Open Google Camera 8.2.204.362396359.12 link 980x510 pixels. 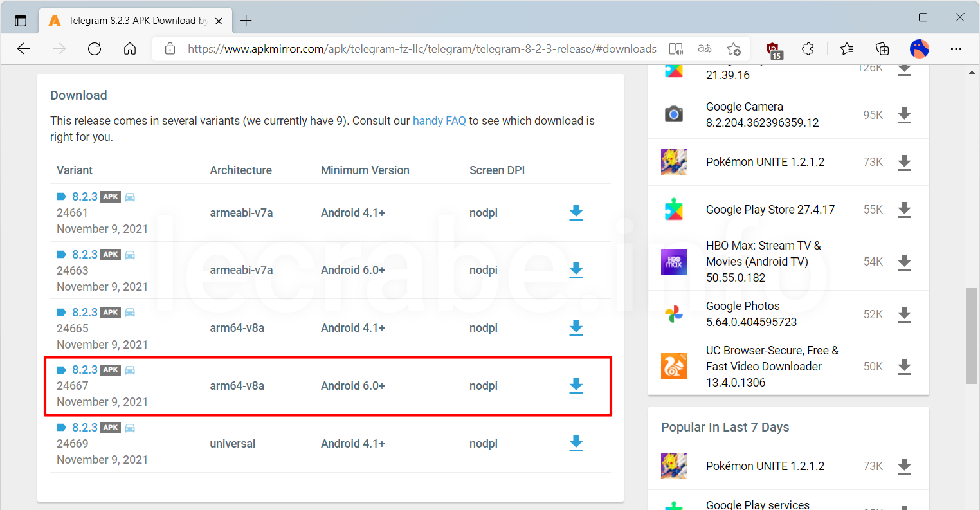(762, 114)
